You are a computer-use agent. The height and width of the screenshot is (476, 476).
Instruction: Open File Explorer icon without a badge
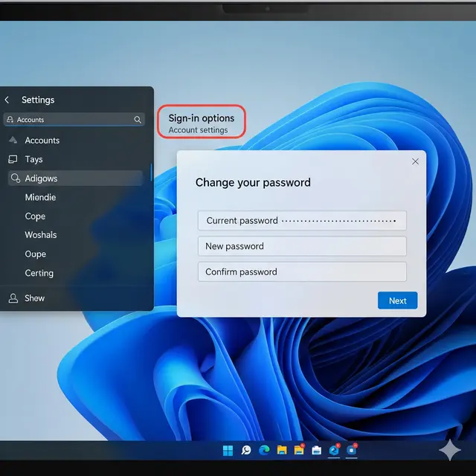(282, 450)
